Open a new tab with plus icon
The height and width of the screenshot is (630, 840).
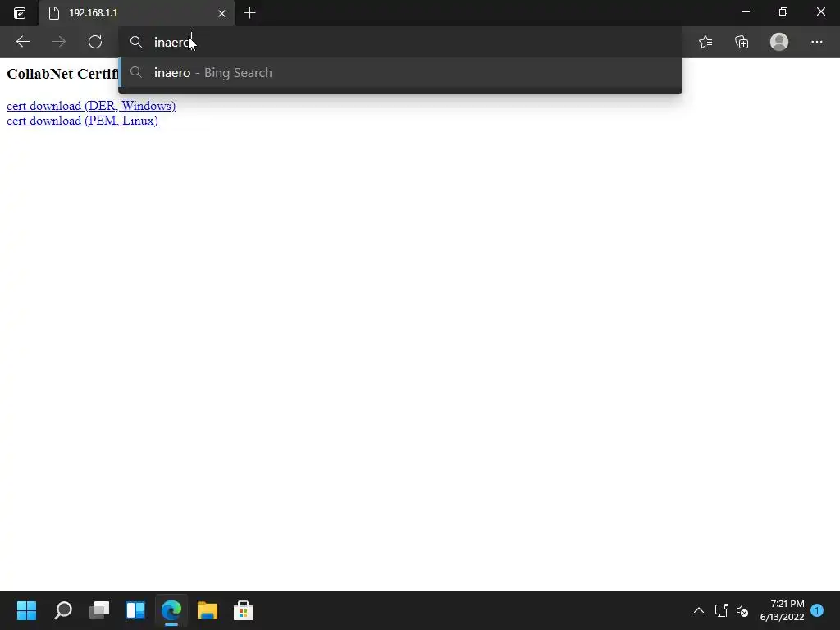[249, 13]
